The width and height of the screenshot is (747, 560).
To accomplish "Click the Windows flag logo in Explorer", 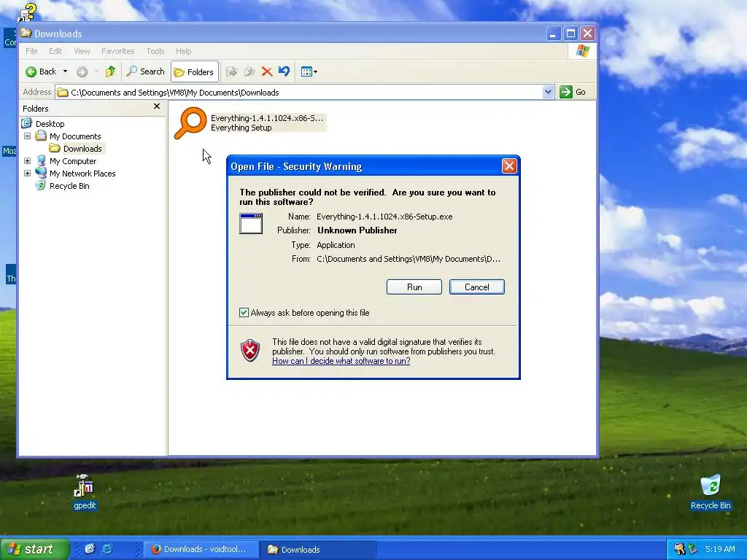I will (x=582, y=51).
